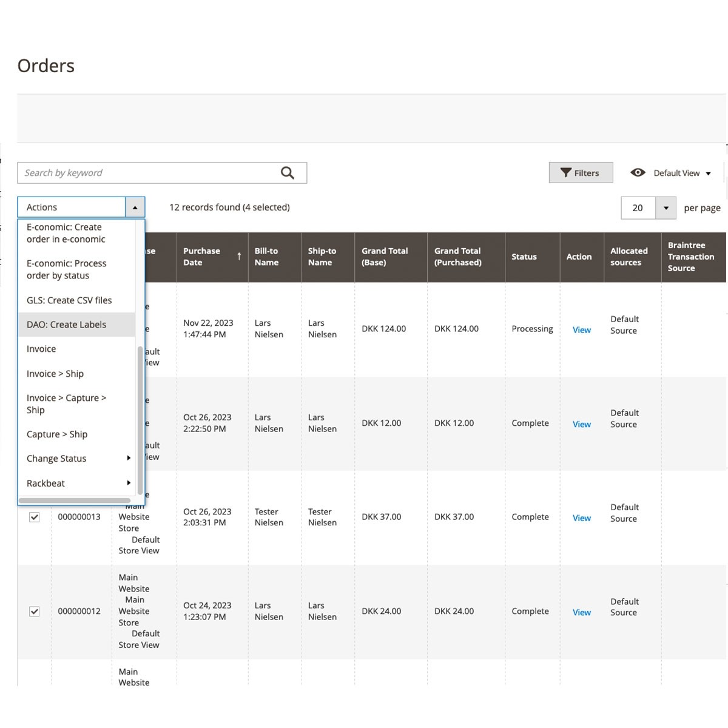Expand the Rackbeat submenu arrow
The image size is (728, 728).
(x=129, y=483)
